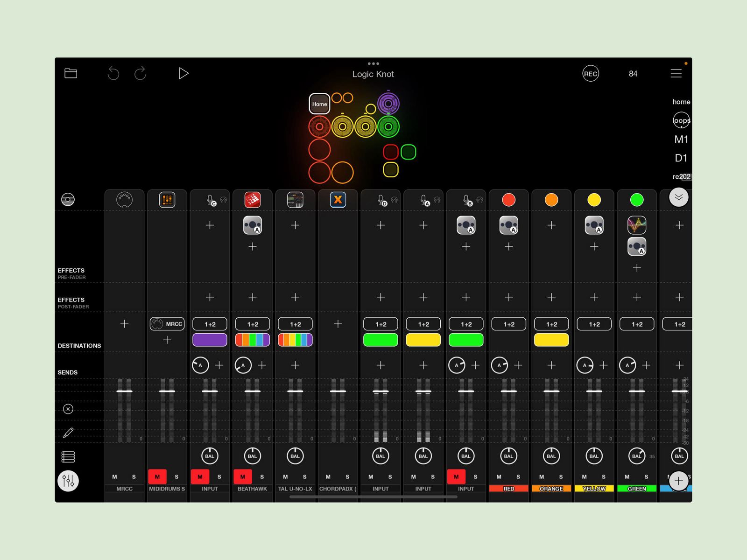Viewport: 747px width, 560px height.
Task: Open the 1+2 output on RED channel
Action: pos(509,324)
